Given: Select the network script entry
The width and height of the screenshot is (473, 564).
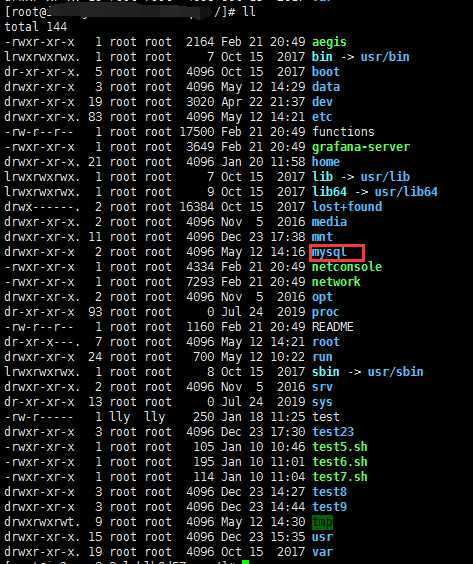Looking at the screenshot, I should pos(336,282).
